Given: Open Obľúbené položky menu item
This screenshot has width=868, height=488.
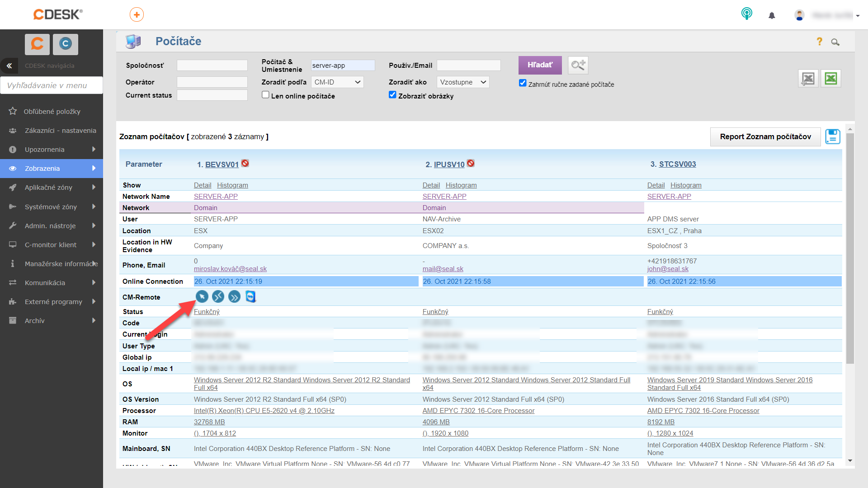Looking at the screenshot, I should click(x=52, y=111).
